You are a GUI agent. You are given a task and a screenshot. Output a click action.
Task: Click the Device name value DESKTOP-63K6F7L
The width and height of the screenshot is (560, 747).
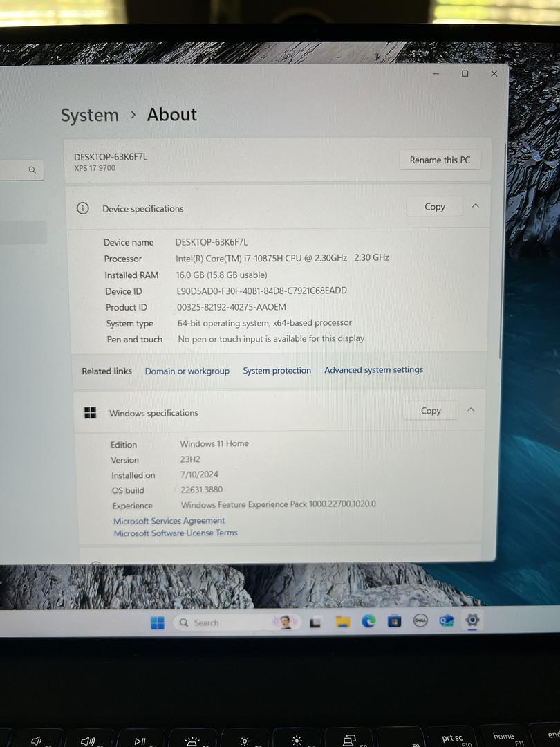[212, 242]
